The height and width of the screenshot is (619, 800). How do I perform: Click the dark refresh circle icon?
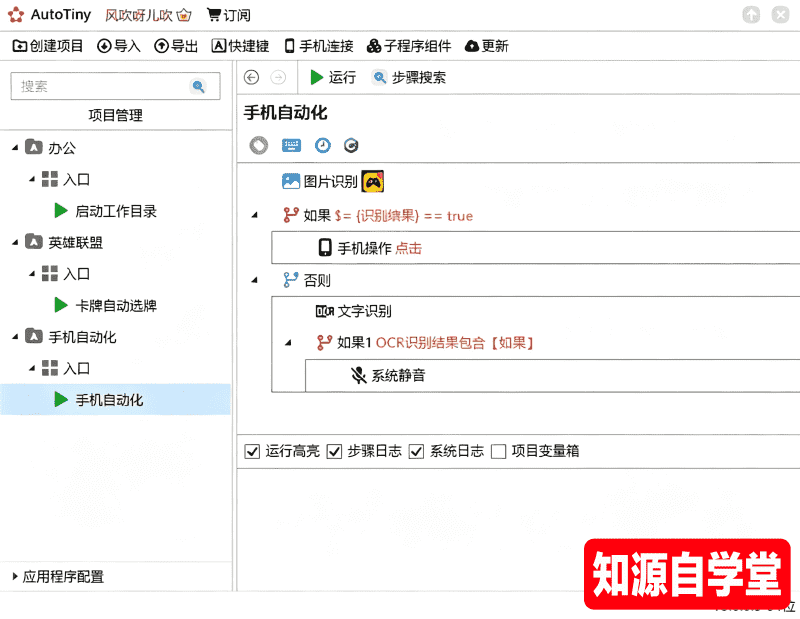(351, 145)
